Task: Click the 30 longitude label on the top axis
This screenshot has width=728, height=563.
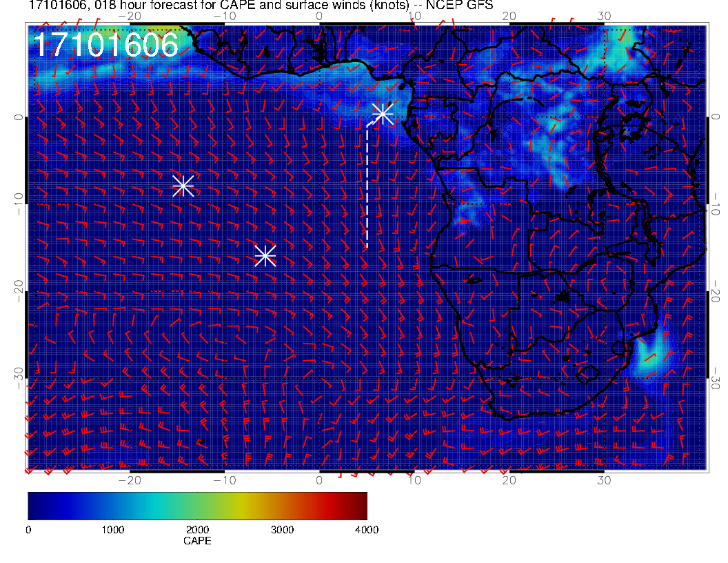Action: 604,17
